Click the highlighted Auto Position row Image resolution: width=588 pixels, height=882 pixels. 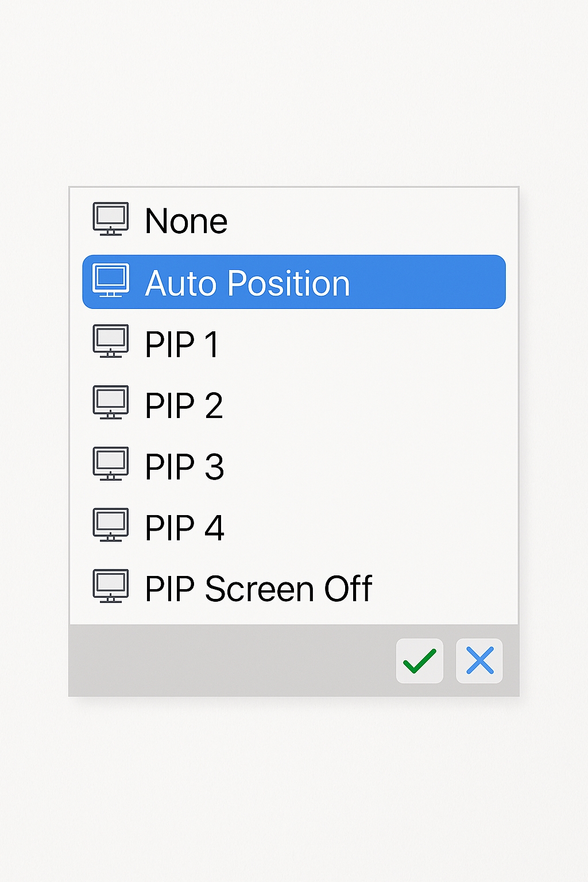point(294,283)
